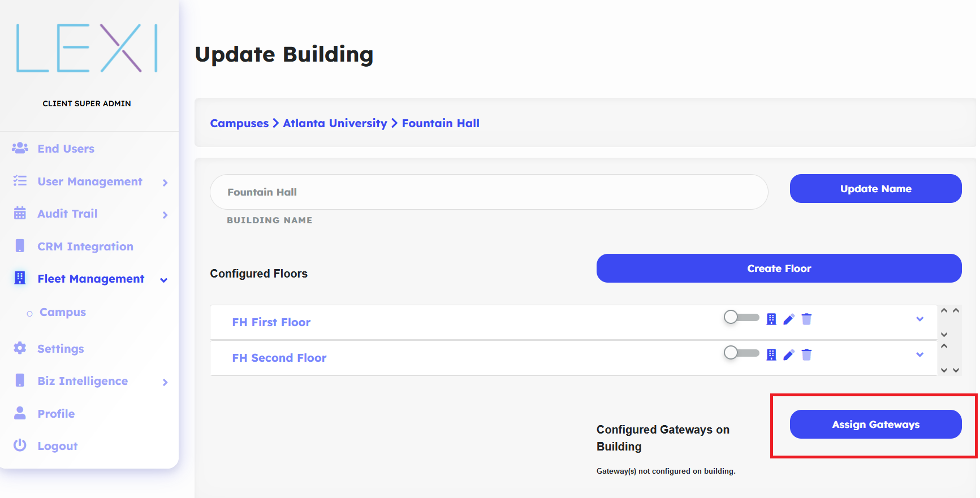980x498 pixels.
Task: Open End Users in sidebar
Action: (66, 149)
